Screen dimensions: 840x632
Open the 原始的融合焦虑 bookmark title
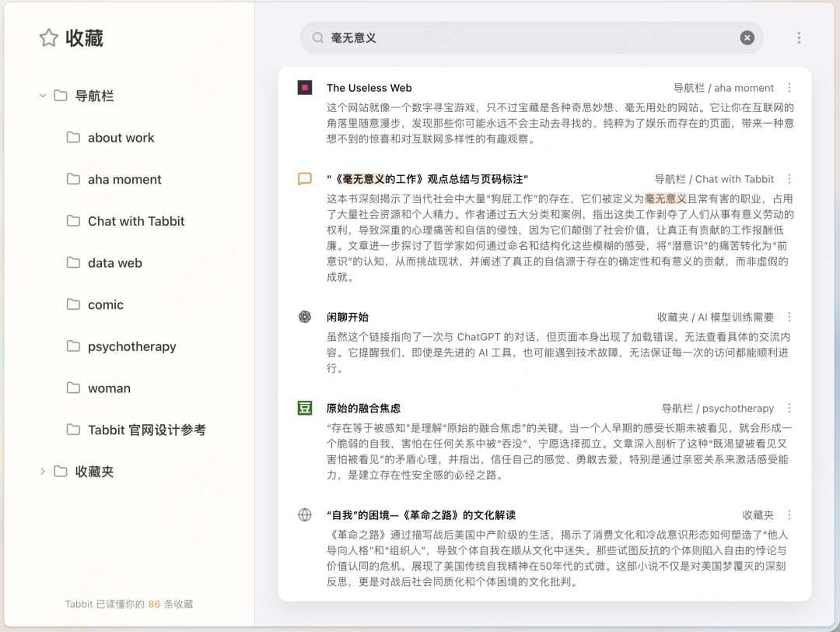coord(363,409)
